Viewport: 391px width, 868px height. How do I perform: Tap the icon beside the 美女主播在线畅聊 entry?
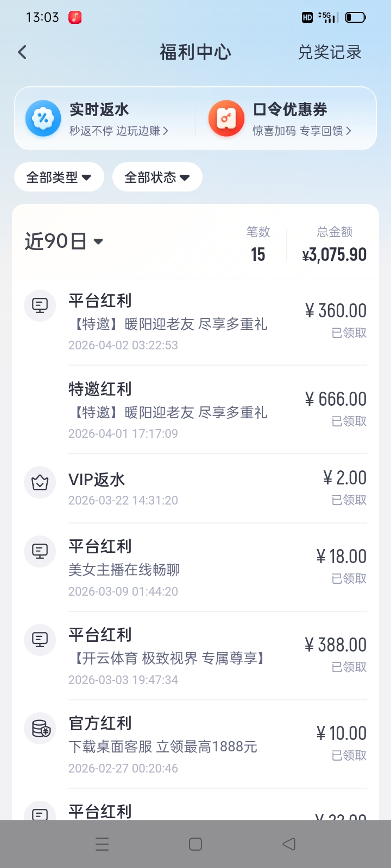(40, 551)
